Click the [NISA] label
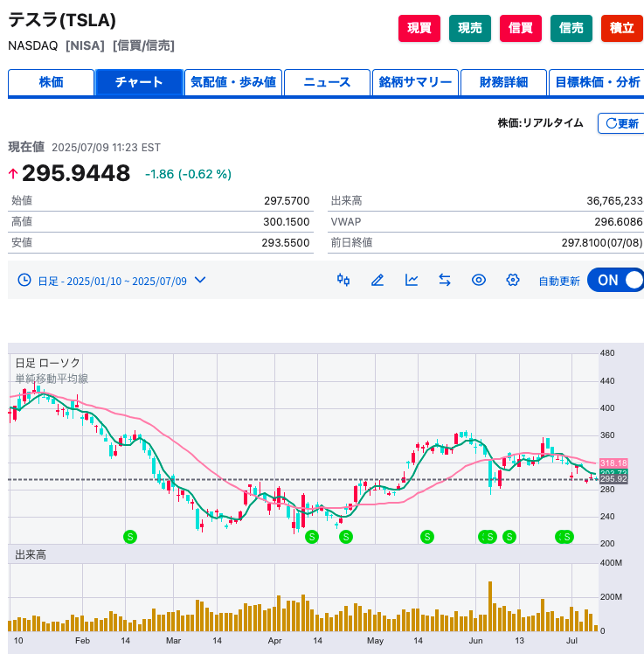644x654 pixels. [x=85, y=45]
